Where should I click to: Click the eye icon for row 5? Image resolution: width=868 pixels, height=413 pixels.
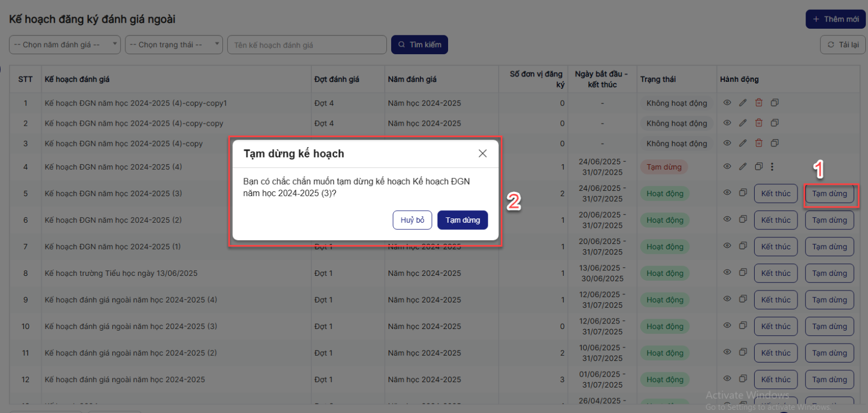pos(727,192)
